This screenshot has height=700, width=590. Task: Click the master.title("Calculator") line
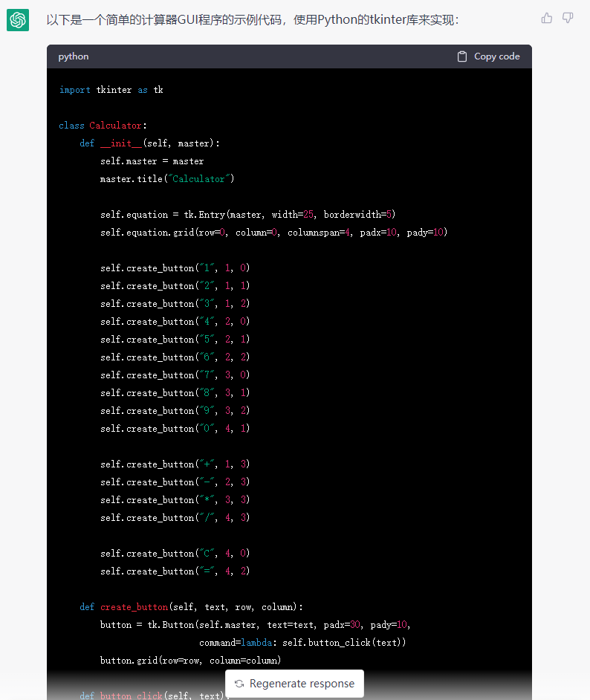pyautogui.click(x=167, y=179)
